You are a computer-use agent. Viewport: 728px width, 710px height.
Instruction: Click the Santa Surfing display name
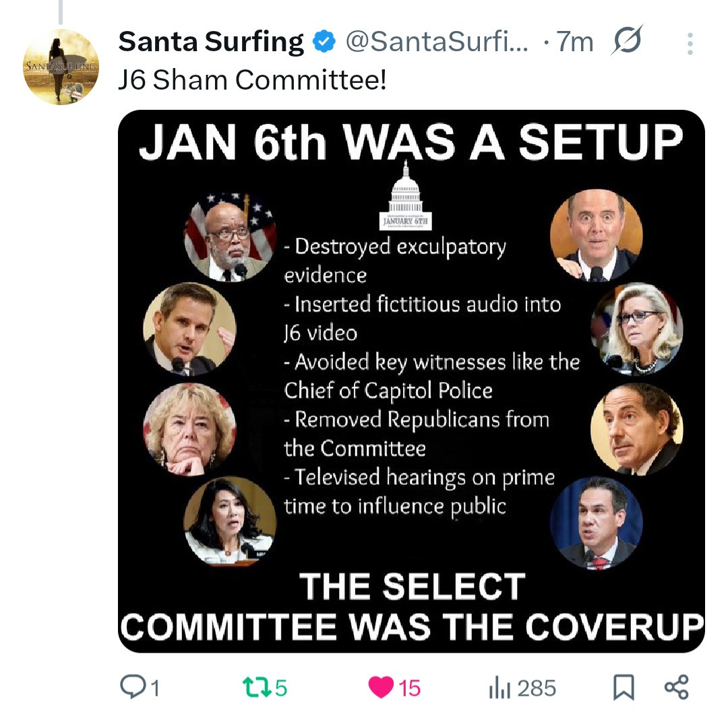click(210, 42)
